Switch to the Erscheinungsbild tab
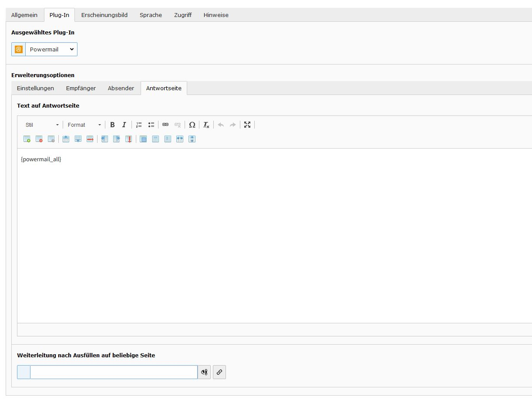This screenshot has height=400, width=532. tap(104, 15)
